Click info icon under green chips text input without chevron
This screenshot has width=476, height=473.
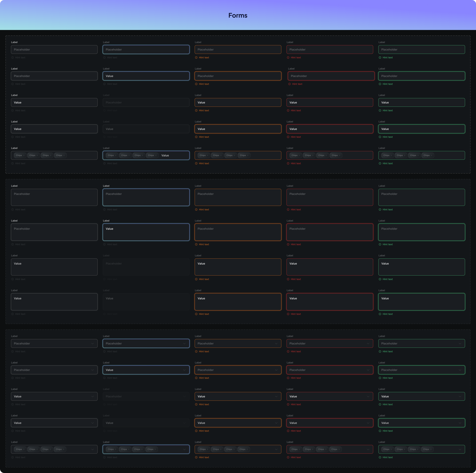(x=380, y=163)
